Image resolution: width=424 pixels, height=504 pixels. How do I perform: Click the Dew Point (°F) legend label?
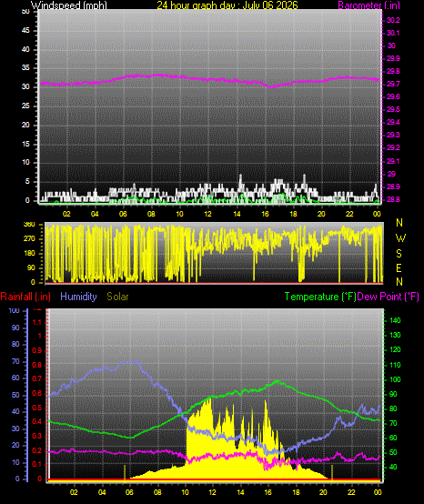(x=388, y=297)
